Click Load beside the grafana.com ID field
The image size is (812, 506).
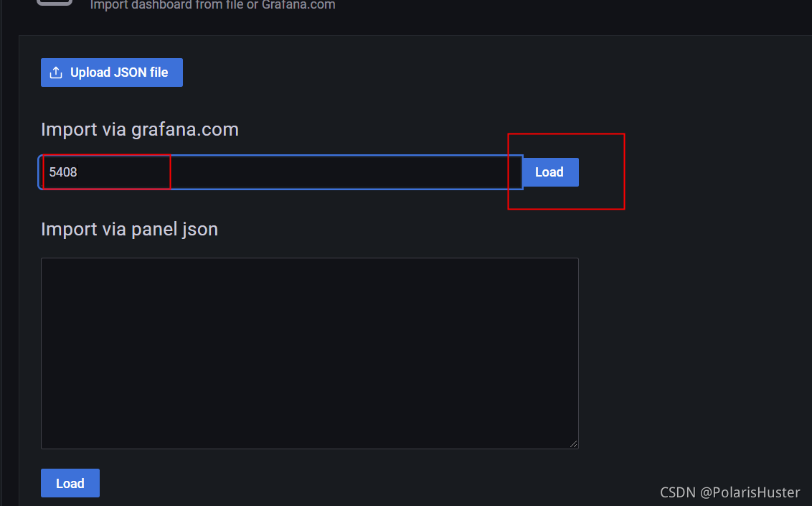[549, 172]
